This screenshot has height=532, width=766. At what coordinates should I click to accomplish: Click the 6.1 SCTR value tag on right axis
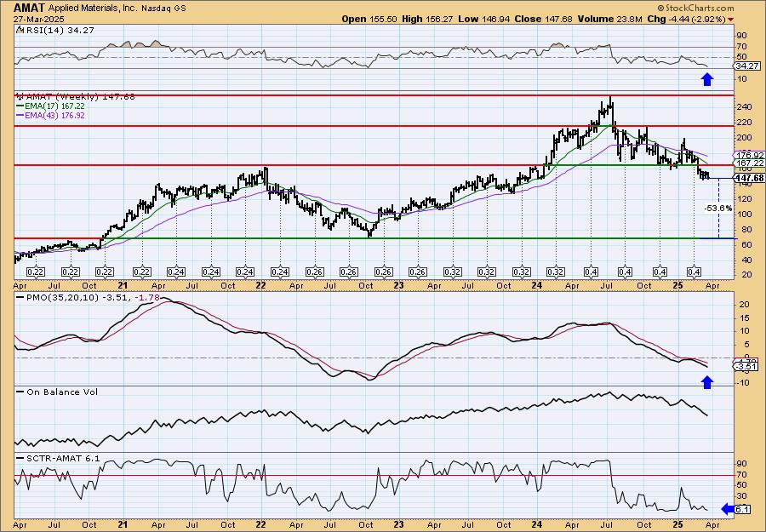742,510
